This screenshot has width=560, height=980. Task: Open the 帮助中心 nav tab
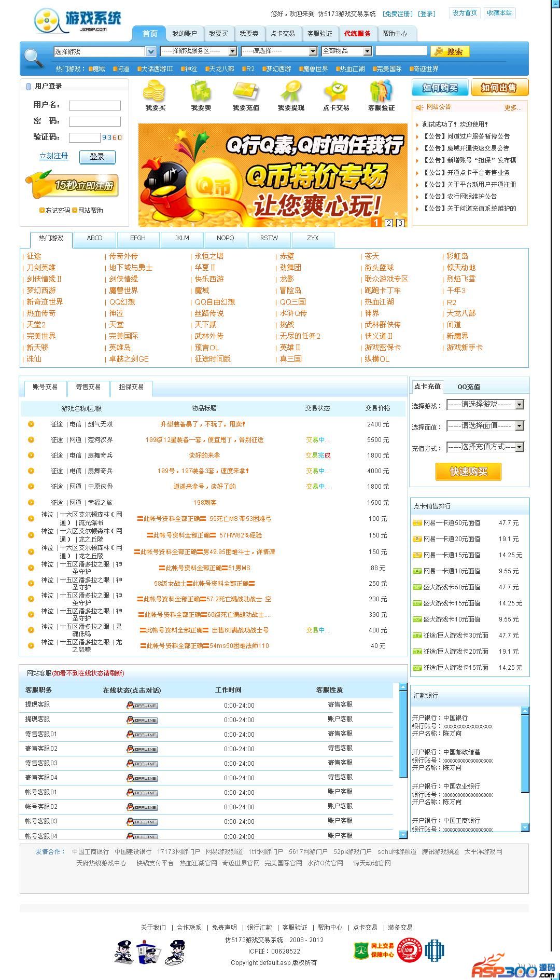click(x=395, y=34)
